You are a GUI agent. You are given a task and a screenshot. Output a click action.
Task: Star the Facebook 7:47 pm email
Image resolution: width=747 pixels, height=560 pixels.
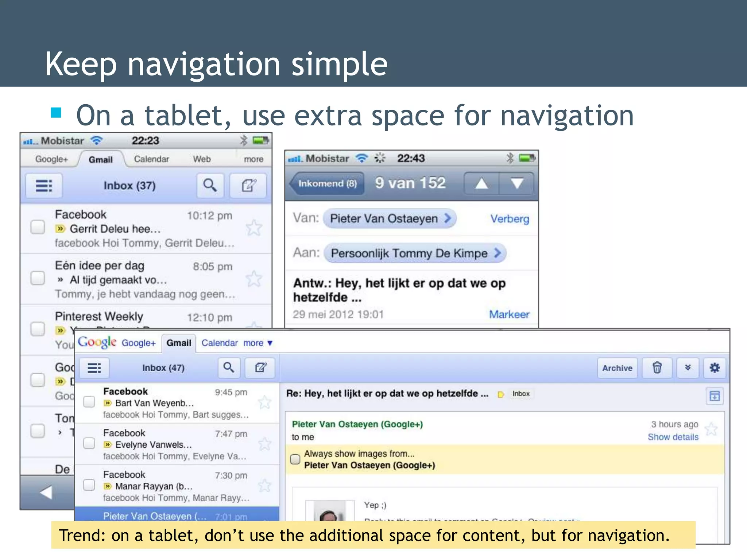[264, 444]
